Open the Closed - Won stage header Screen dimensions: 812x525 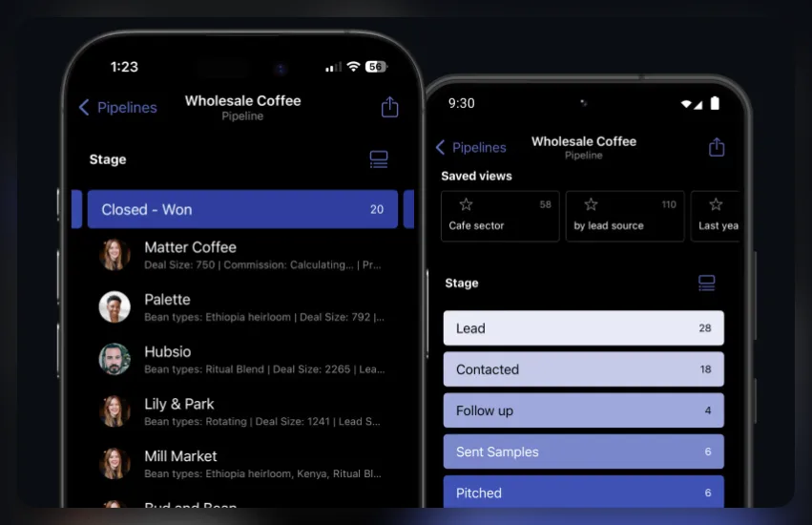pyautogui.click(x=242, y=209)
